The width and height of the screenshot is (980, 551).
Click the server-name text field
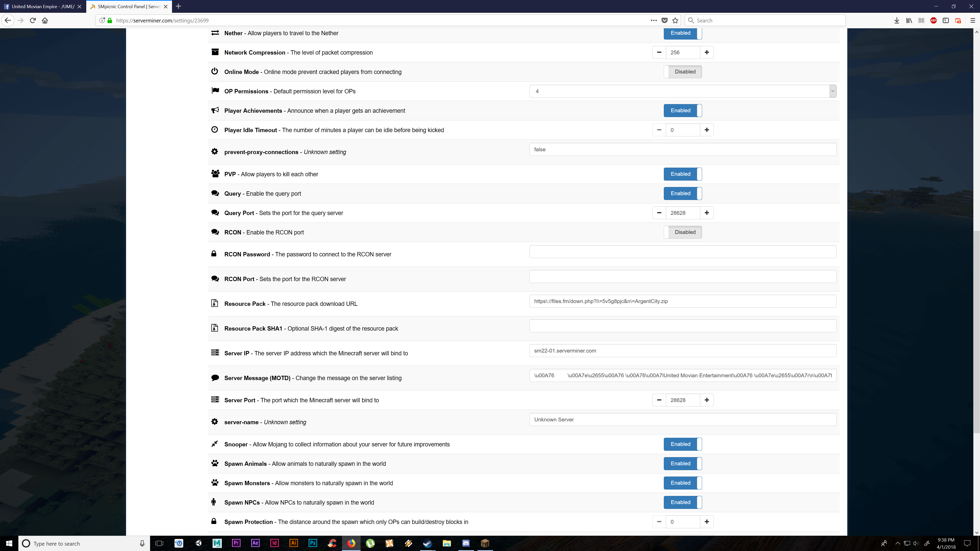(682, 419)
